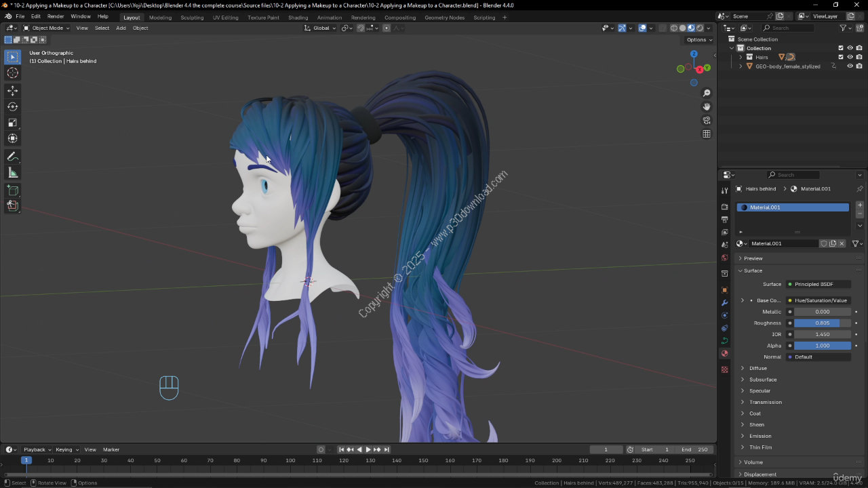Play the animation

[x=368, y=449]
